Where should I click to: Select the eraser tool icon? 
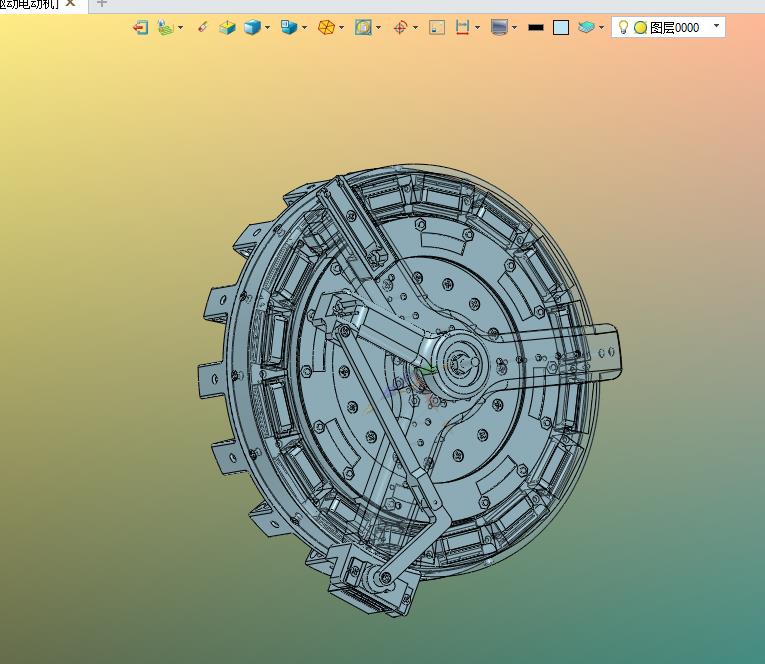[x=202, y=27]
